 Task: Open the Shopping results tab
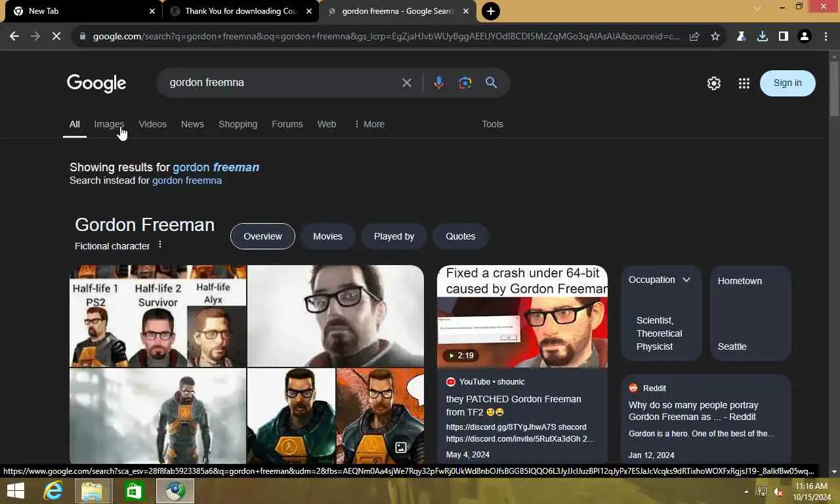(238, 124)
